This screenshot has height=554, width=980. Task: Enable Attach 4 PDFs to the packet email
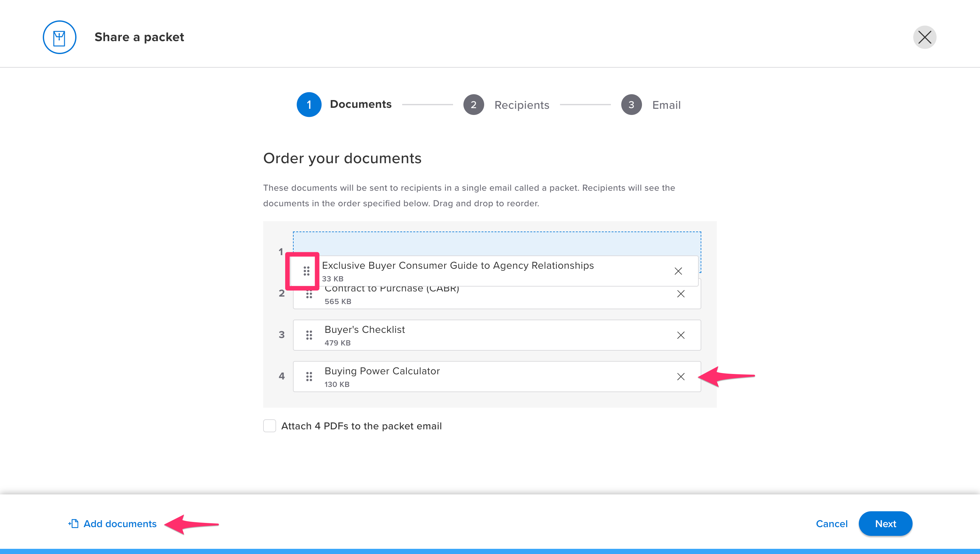[270, 426]
